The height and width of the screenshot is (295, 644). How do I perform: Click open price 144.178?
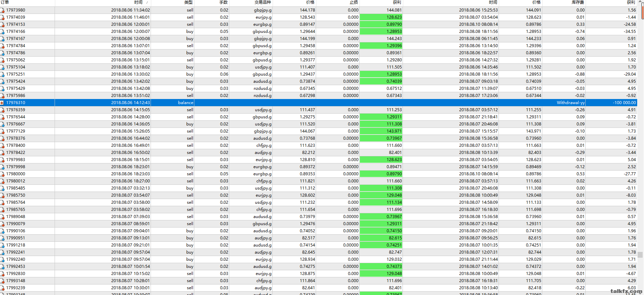308,10
